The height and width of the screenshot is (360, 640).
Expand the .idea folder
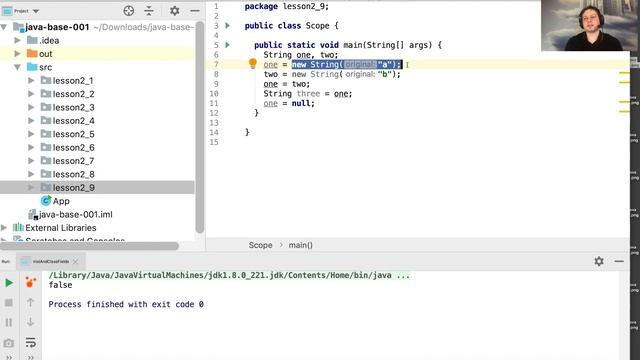click(18, 40)
